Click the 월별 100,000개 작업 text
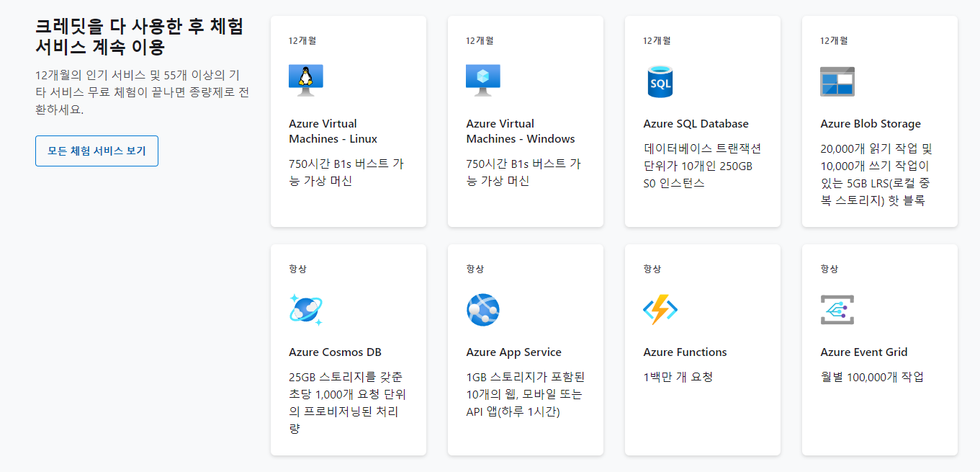Image resolution: width=980 pixels, height=472 pixels. 871,377
